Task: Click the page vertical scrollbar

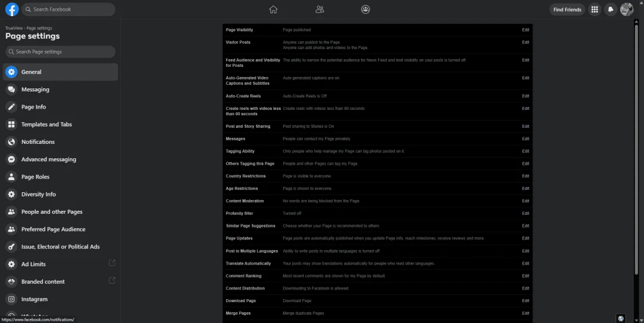Action: (x=637, y=150)
